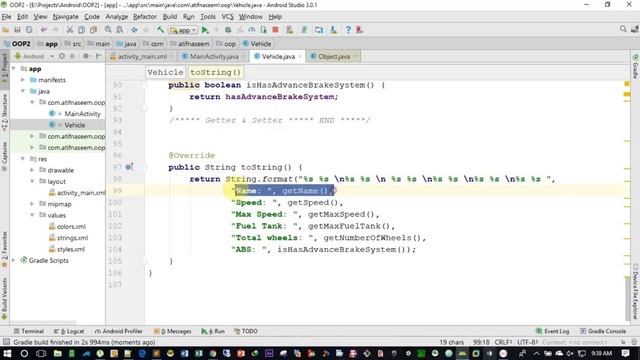Click the Cortana search circle on taskbar
Screen dimensions: 640x360
[24, 353]
